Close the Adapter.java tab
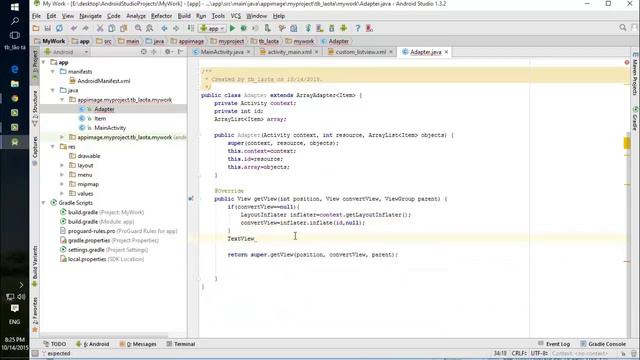 [446, 52]
